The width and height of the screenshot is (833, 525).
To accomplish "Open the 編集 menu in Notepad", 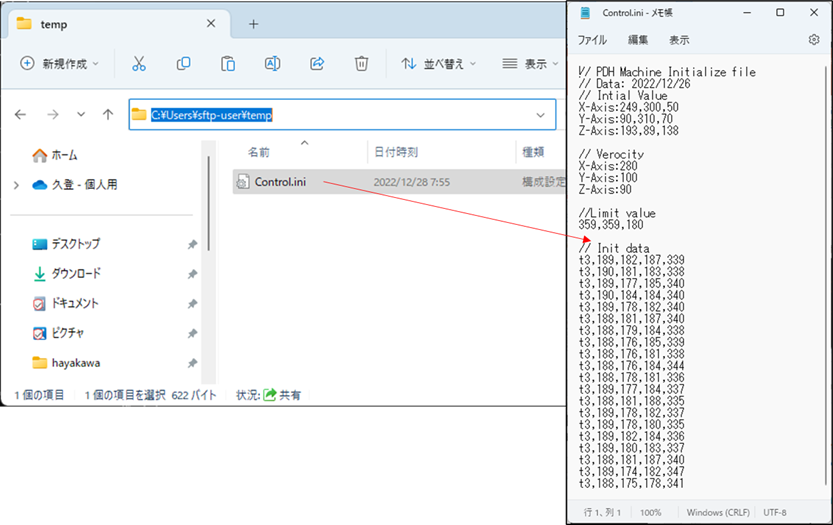I will click(638, 40).
